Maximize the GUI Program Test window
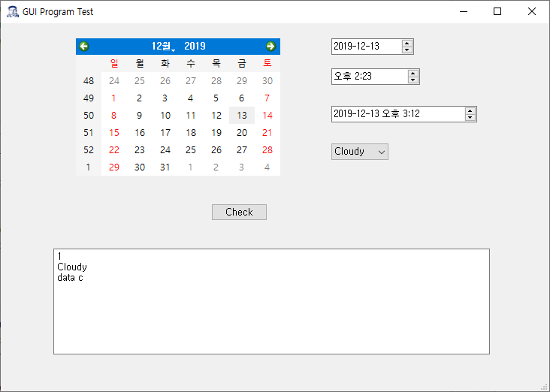 pos(497,11)
